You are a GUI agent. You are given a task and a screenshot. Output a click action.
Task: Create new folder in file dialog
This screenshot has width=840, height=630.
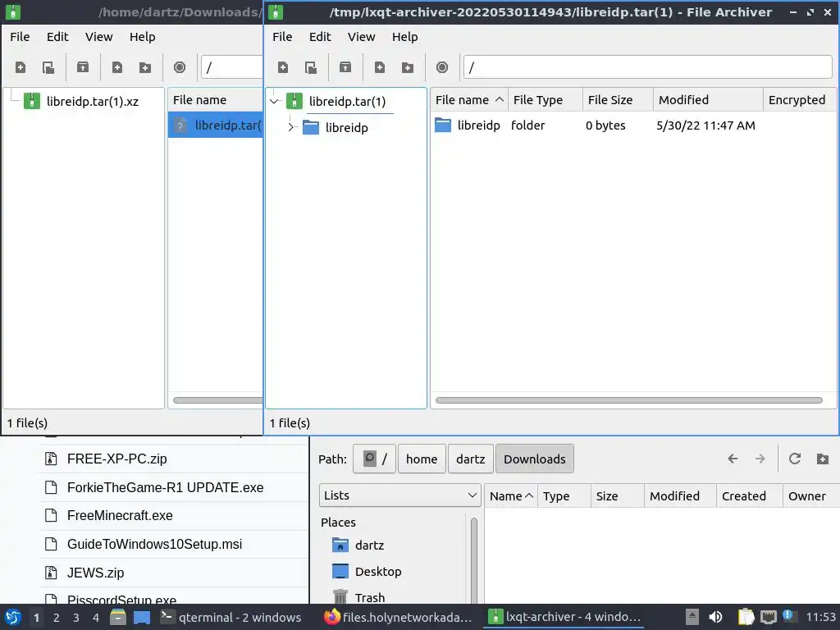click(822, 459)
